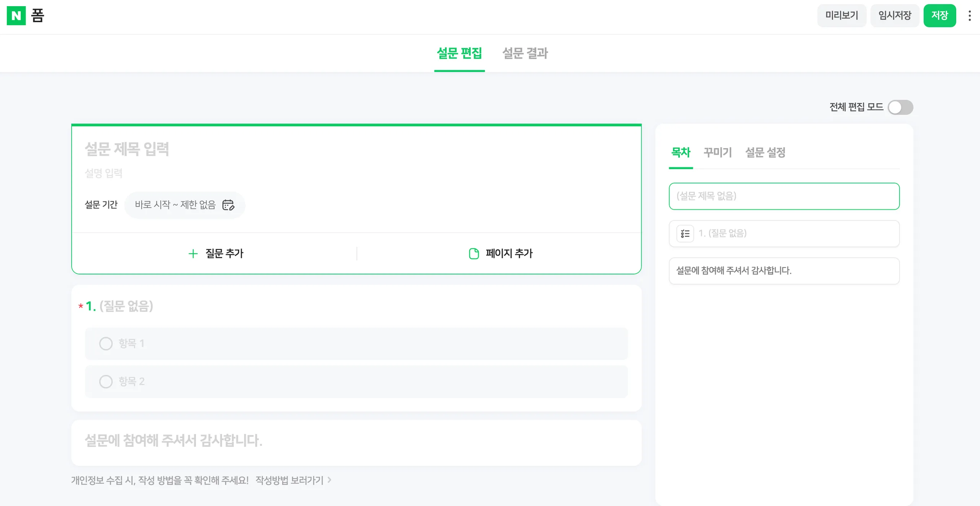
Task: Select the 항목 2 radio button
Action: [106, 382]
